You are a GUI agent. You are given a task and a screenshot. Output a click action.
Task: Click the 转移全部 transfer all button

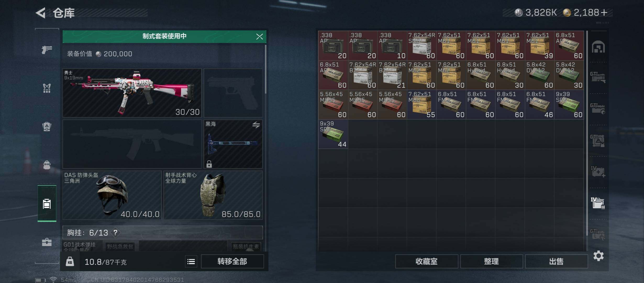232,262
